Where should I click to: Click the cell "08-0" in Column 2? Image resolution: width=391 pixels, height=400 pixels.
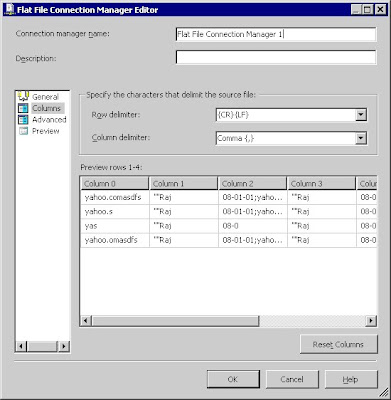pyautogui.click(x=253, y=226)
